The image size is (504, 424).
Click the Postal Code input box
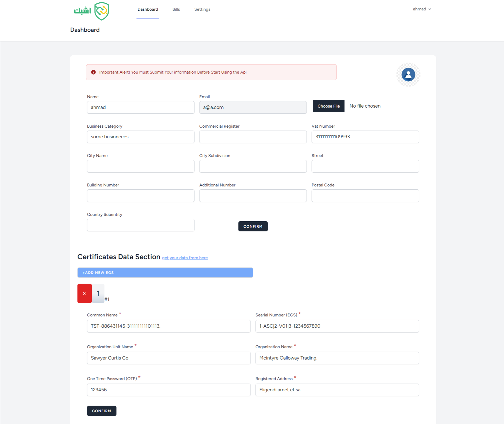click(x=365, y=196)
